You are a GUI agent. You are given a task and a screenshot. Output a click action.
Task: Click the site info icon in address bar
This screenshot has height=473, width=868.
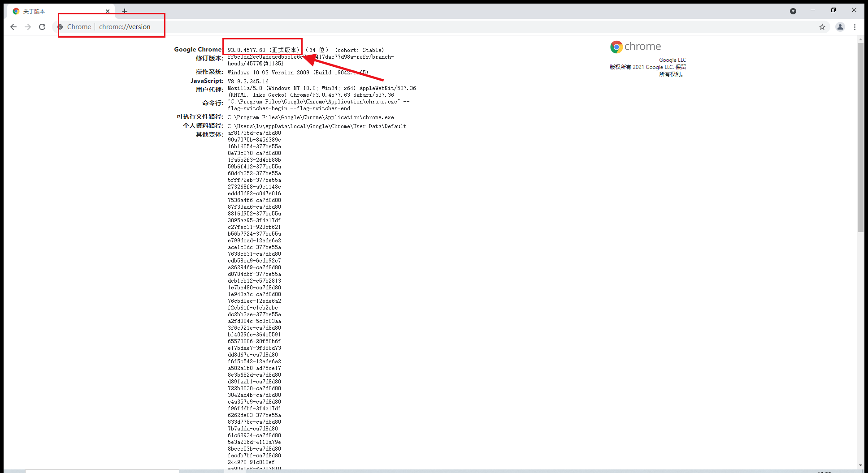coord(60,27)
